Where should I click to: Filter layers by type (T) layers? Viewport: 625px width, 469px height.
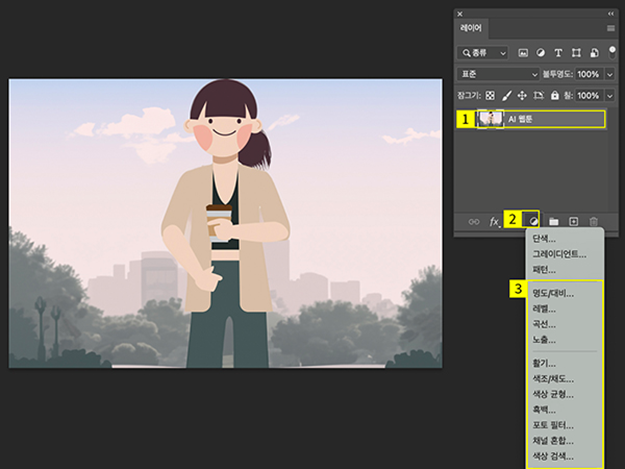click(558, 53)
